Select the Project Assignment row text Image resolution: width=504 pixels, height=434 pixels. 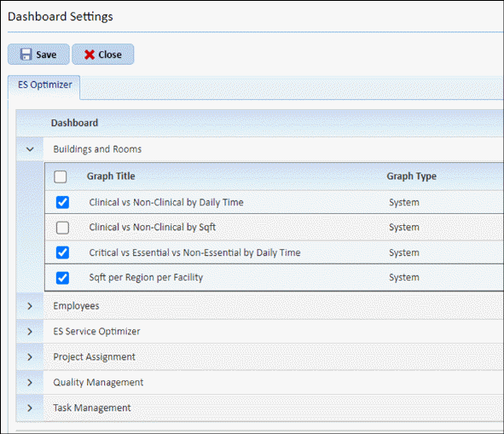coord(94,357)
